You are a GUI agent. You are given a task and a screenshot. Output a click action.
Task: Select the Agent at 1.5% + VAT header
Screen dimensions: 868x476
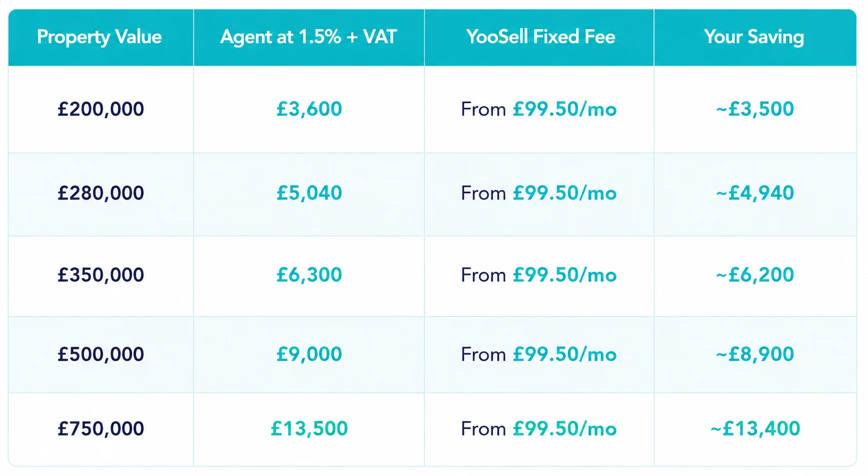point(308,37)
